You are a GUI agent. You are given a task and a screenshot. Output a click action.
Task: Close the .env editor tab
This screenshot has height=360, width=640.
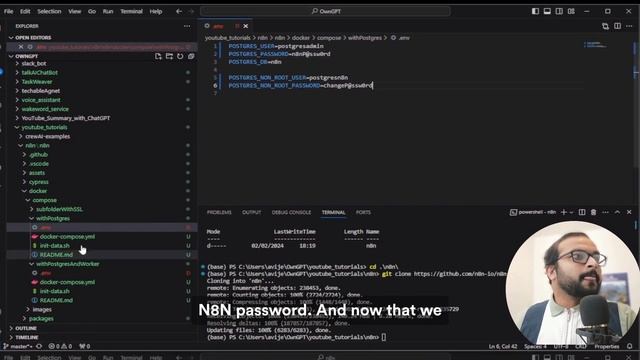pyautogui.click(x=246, y=26)
